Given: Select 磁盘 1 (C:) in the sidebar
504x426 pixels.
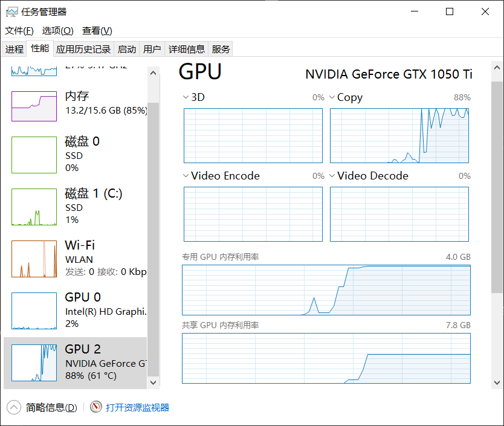Looking at the screenshot, I should coord(73,205).
